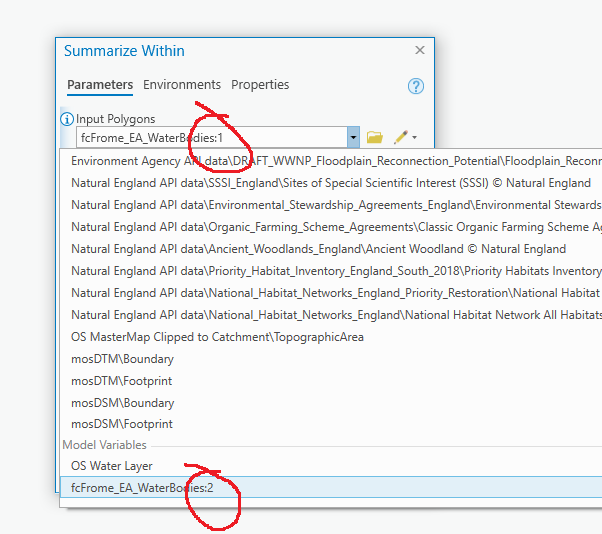Switch to the Environments tab
The image size is (602, 534).
tap(182, 84)
